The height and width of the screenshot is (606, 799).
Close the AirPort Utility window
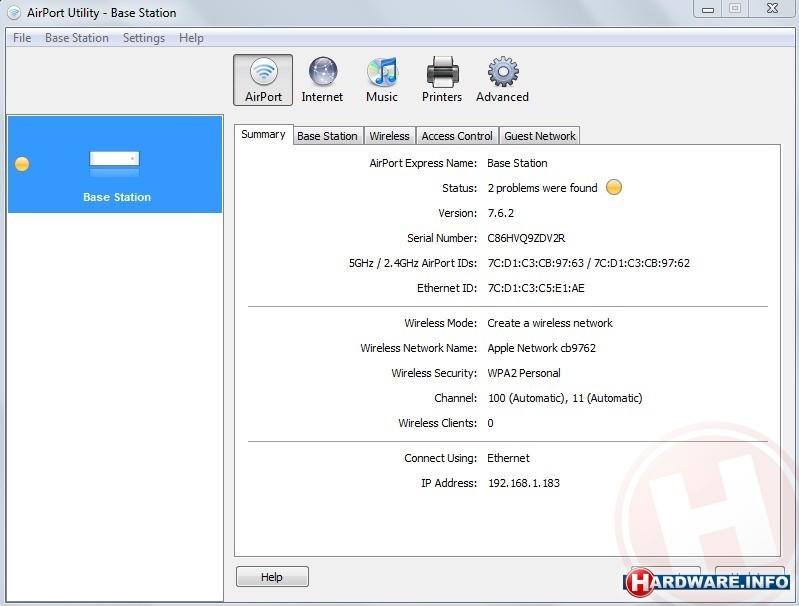[773, 9]
